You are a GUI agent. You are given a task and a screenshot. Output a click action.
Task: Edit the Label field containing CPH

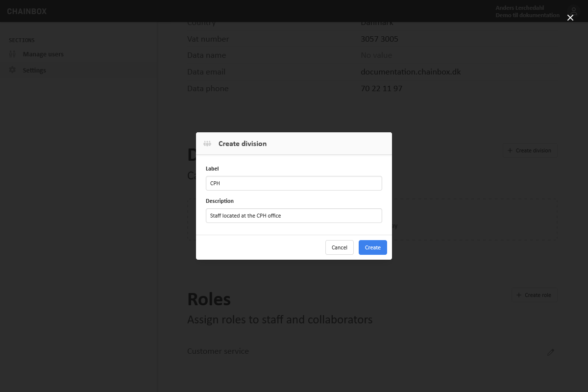click(x=294, y=183)
